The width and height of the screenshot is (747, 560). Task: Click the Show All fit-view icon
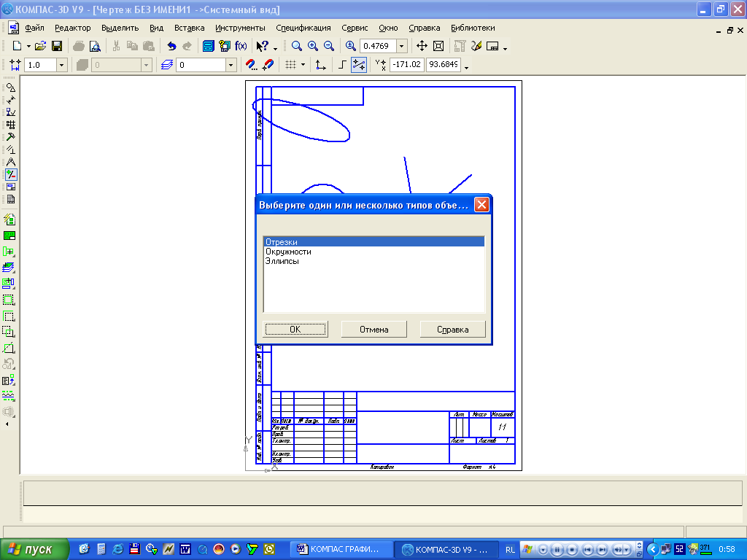(x=438, y=46)
